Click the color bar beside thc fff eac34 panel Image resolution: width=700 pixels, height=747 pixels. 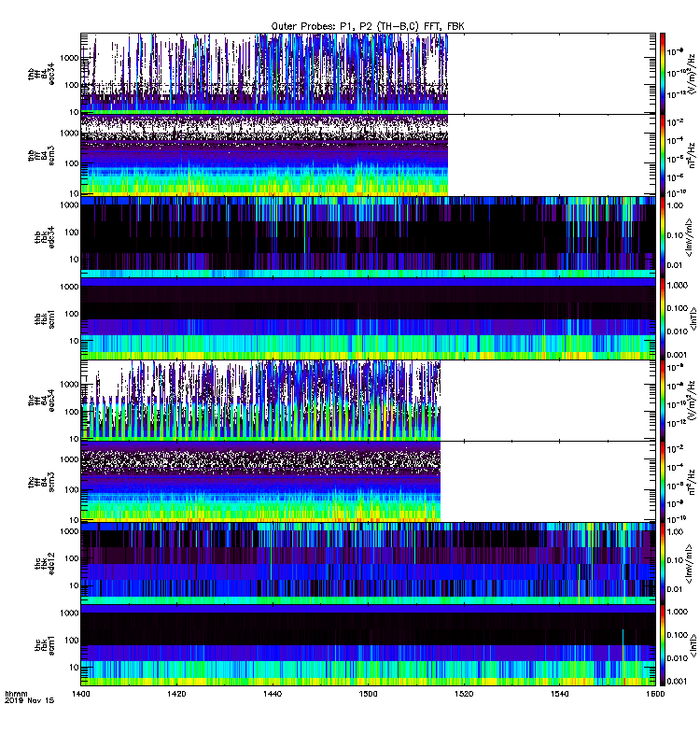click(x=663, y=401)
